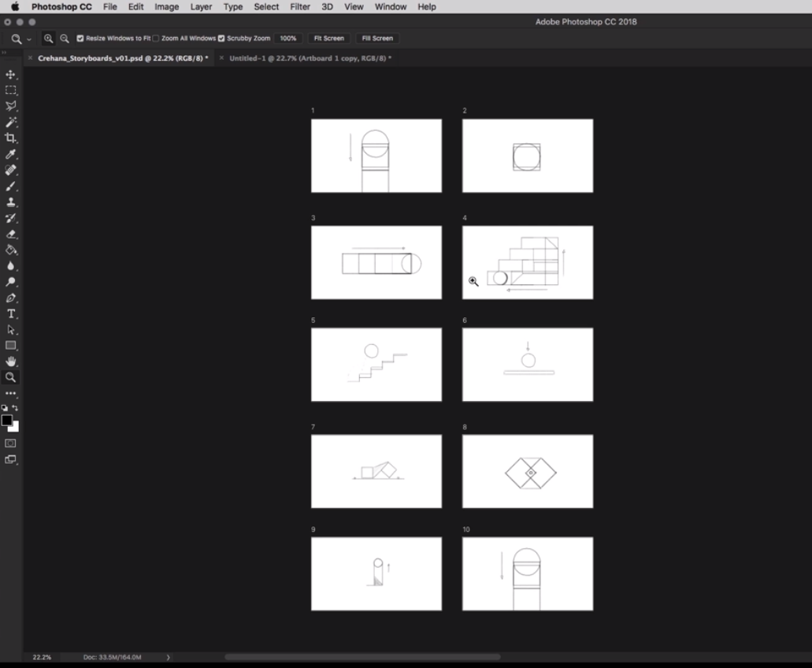Select the Horizontal Type tool

(11, 313)
